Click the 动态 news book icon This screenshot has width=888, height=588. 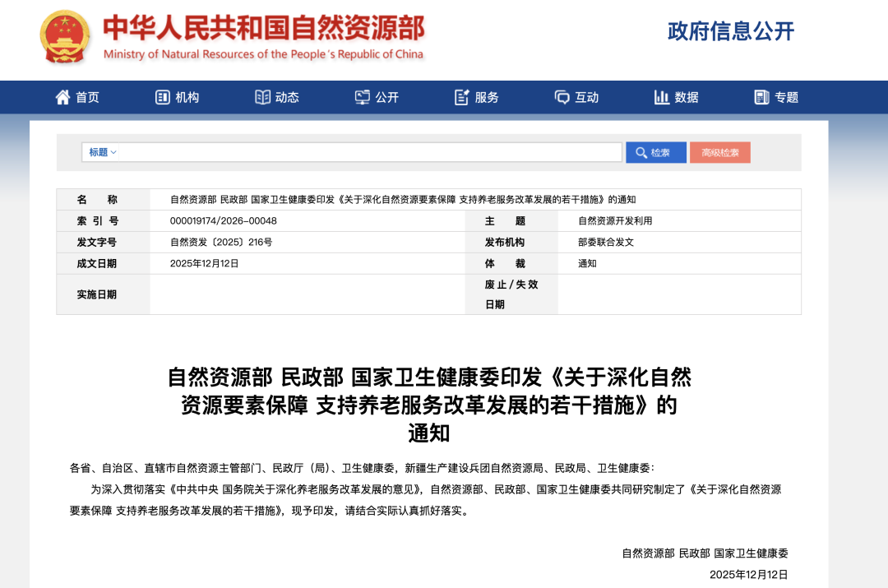click(262, 97)
